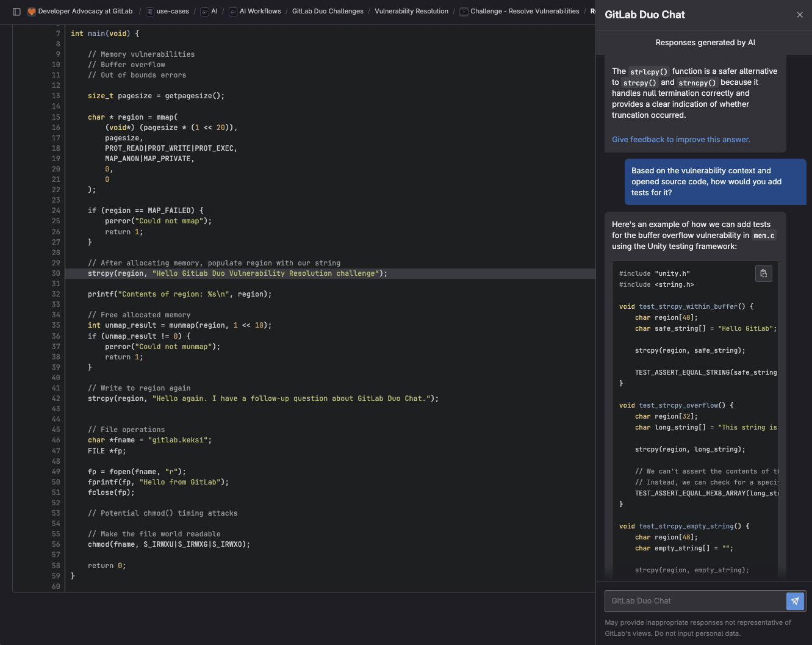812x645 pixels.
Task: Click '#include "unity.h"' in snippet
Action: pos(655,273)
